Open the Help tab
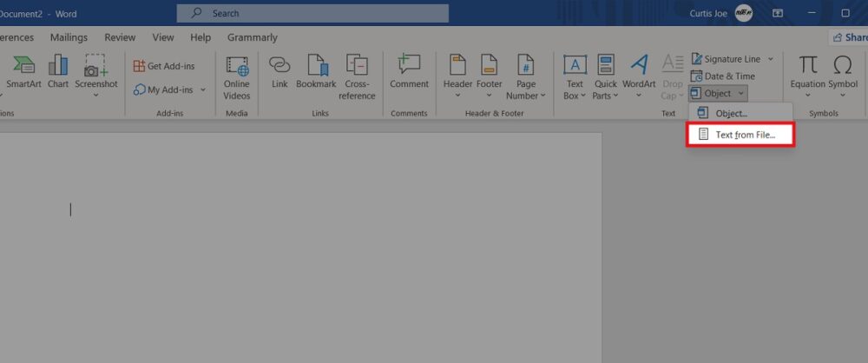This screenshot has height=363, width=868. pos(201,37)
